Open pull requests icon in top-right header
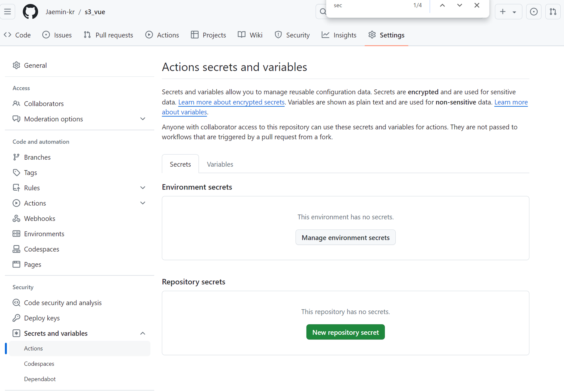564x392 pixels. 553,12
